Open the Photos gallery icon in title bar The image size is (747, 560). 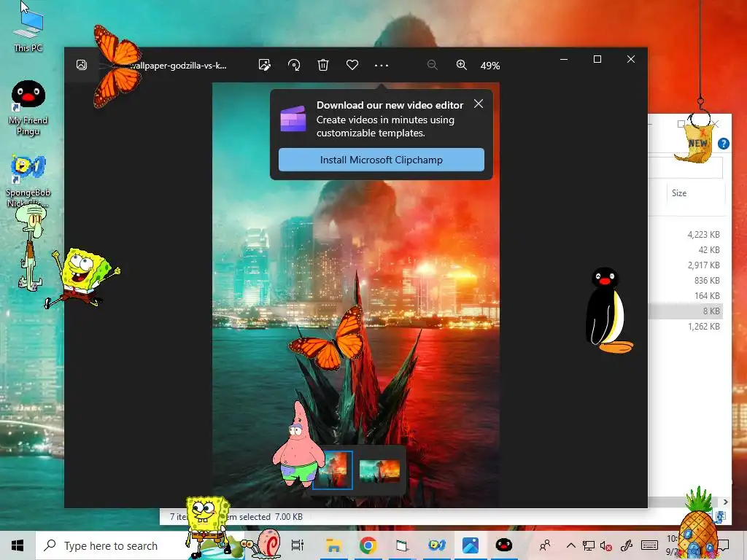(x=82, y=65)
